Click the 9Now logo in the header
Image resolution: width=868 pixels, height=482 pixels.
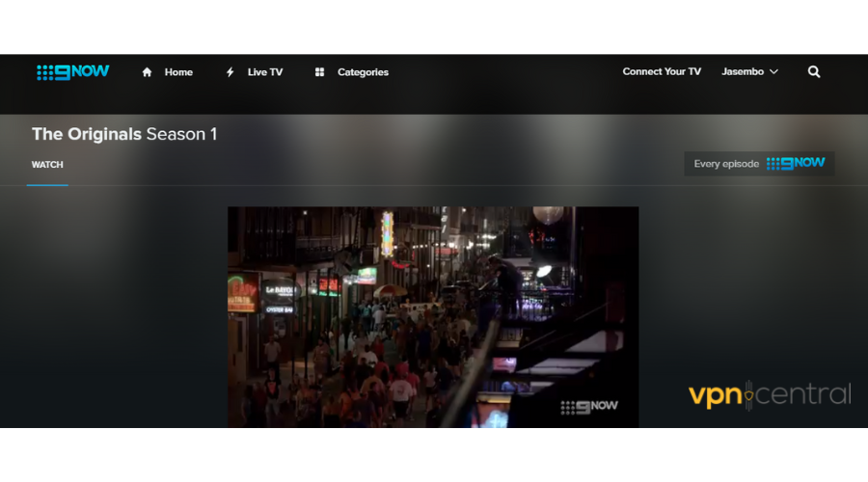click(73, 71)
